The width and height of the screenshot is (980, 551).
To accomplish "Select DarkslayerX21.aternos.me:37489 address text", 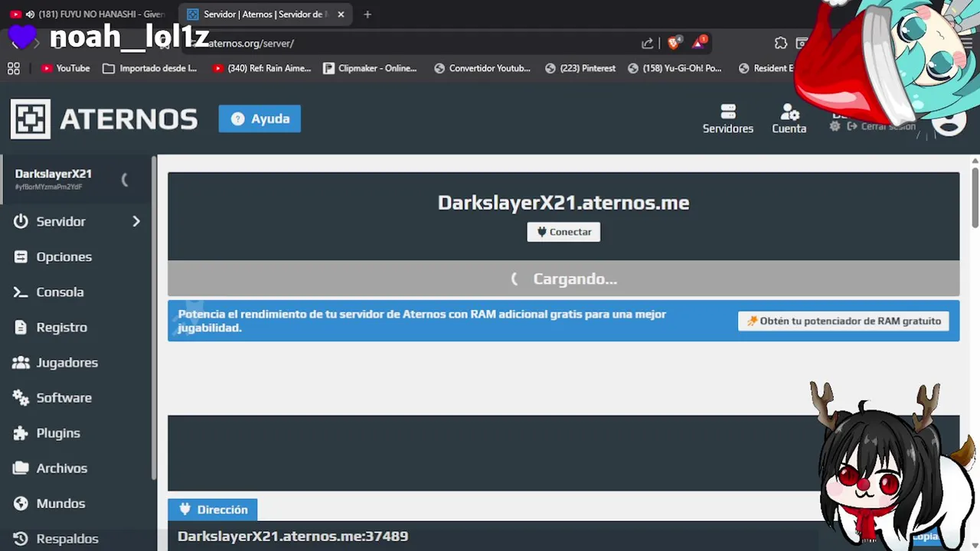I will click(x=292, y=536).
